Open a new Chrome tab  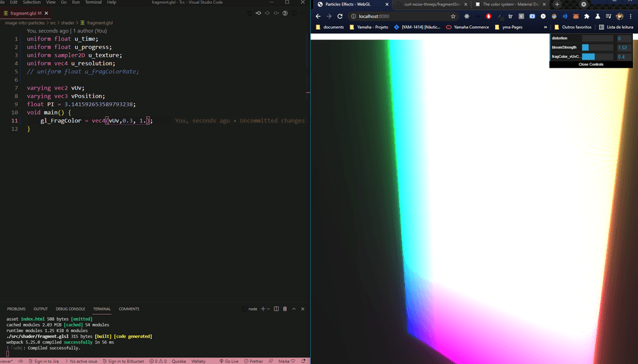[x=556, y=4]
